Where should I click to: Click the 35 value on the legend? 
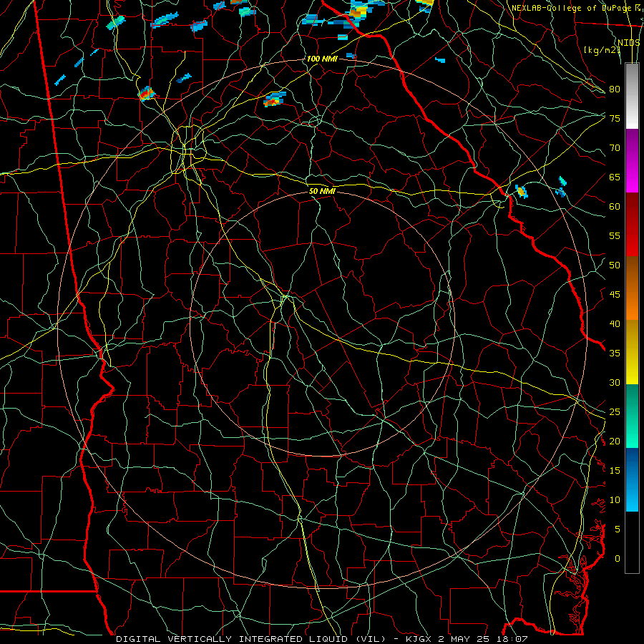pyautogui.click(x=615, y=353)
